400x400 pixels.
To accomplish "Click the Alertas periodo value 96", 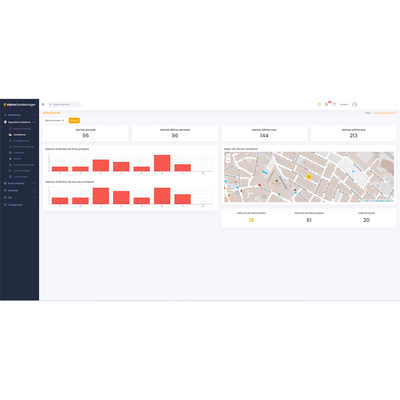I will pyautogui.click(x=86, y=136).
